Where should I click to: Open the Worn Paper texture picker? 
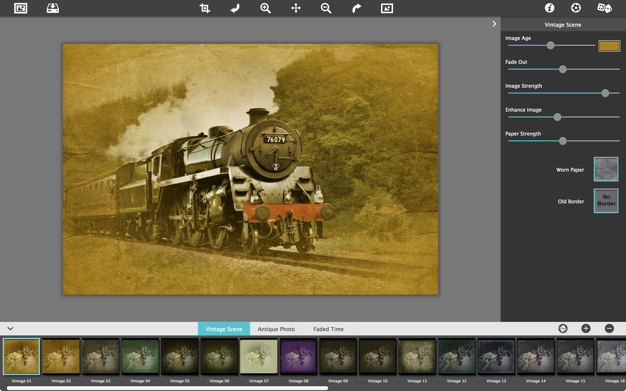606,169
